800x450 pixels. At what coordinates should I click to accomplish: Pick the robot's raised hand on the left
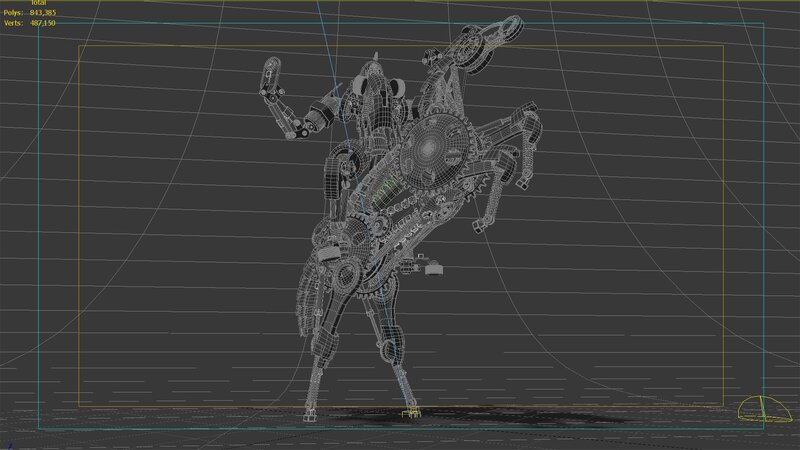pyautogui.click(x=270, y=75)
